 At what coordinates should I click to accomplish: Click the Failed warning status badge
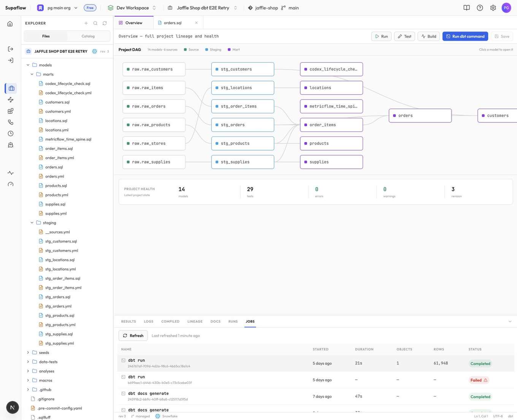479,380
